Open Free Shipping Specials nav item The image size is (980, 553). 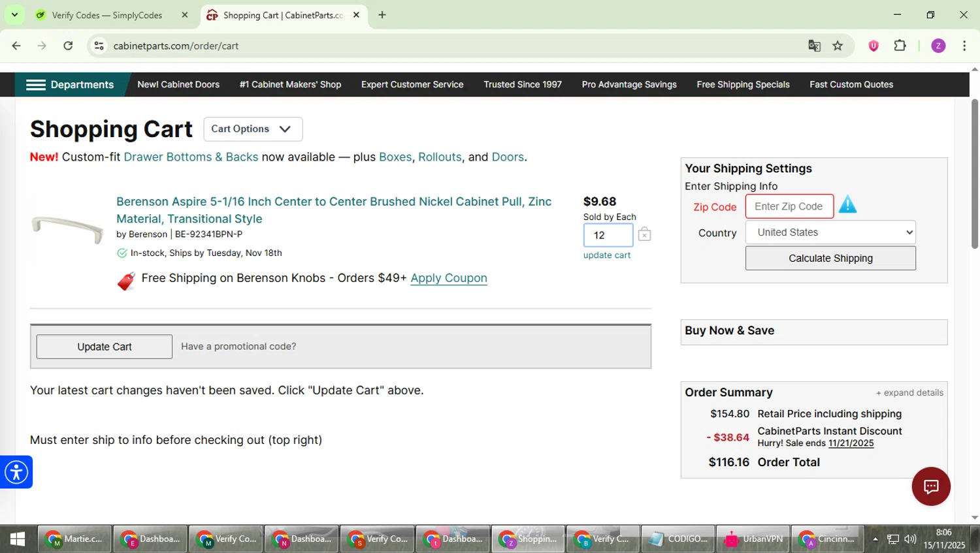point(743,85)
